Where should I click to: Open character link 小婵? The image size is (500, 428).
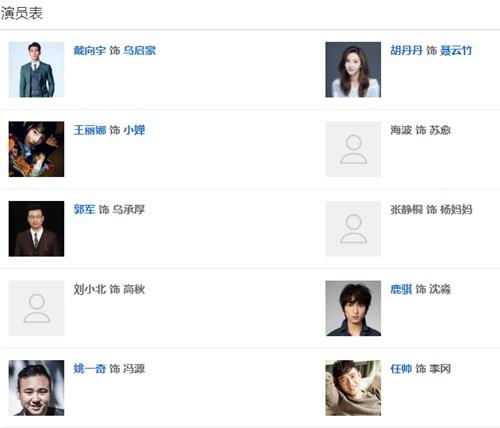coord(134,130)
